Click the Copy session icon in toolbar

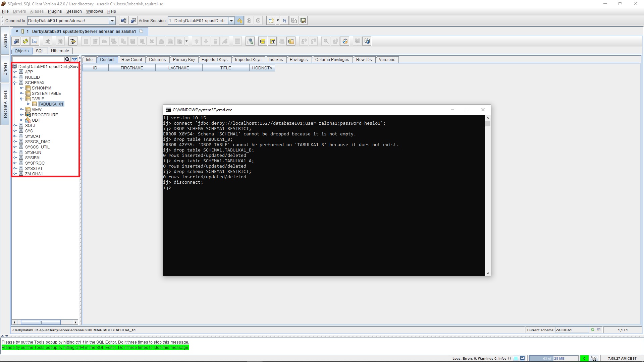point(294,20)
